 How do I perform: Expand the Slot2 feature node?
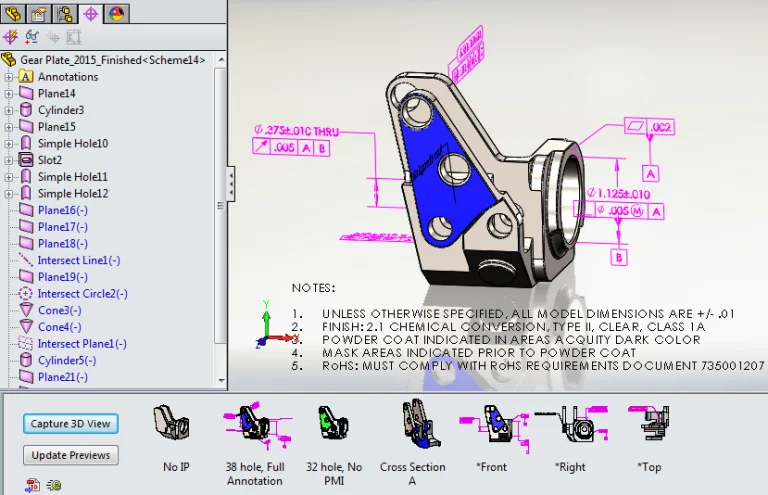[x=9, y=160]
